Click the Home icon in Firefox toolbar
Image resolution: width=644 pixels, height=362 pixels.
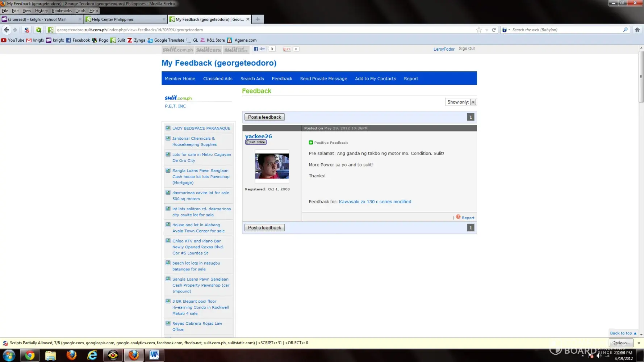(637, 30)
